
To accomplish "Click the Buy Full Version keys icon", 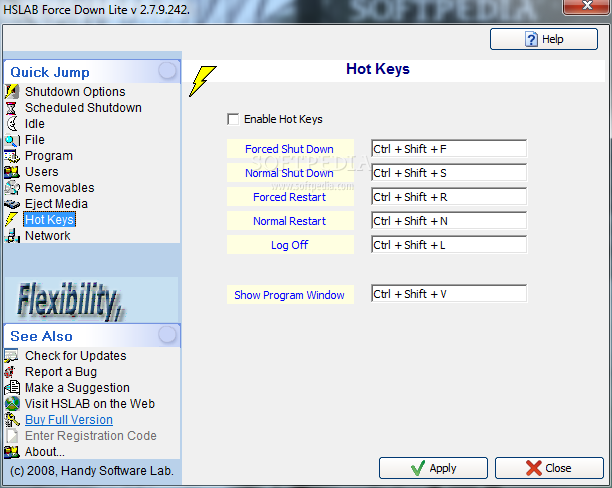I will [x=12, y=420].
